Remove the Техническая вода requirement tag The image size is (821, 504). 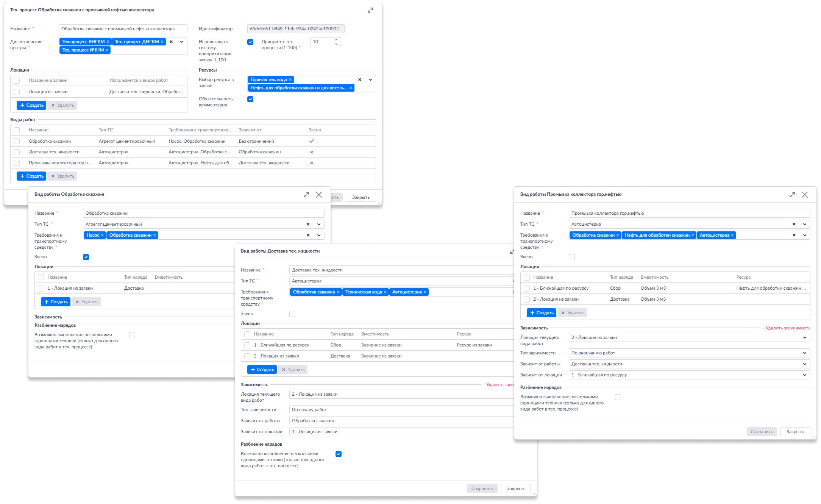coord(385,292)
